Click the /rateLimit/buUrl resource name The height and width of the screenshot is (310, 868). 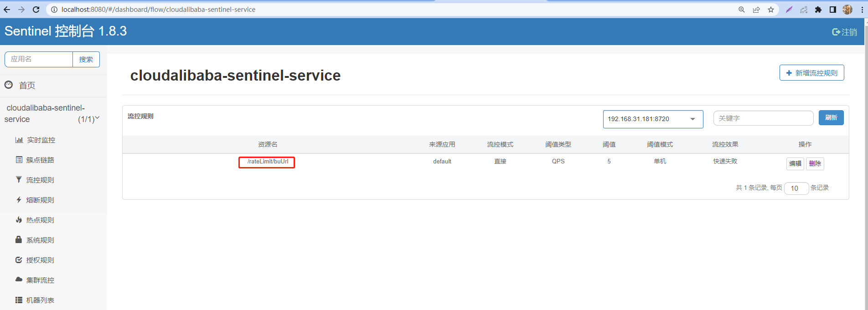click(x=268, y=162)
